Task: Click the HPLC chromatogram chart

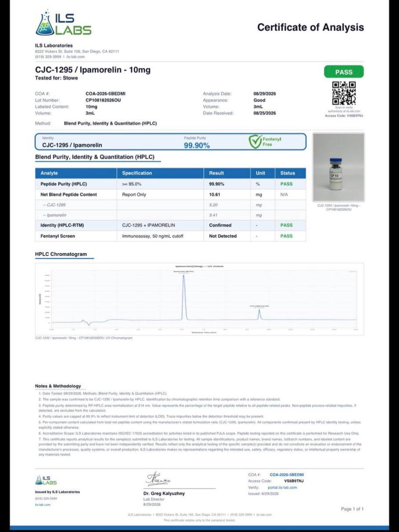Action: pos(199,299)
